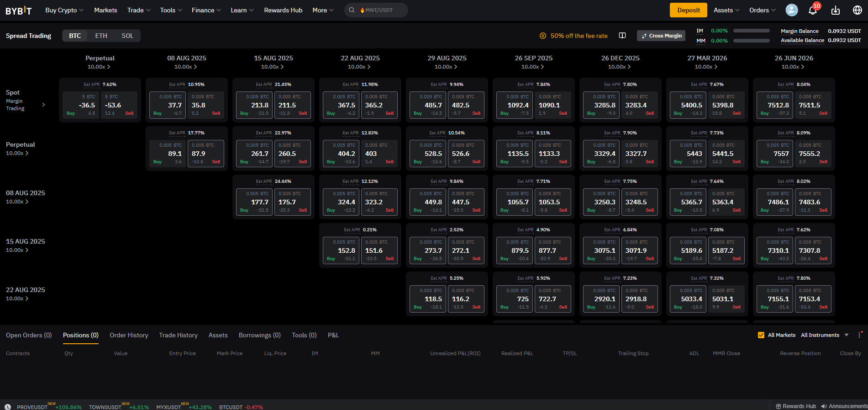The height and width of the screenshot is (410, 868).
Task: Switch to ETH spread trading
Action: coord(101,36)
